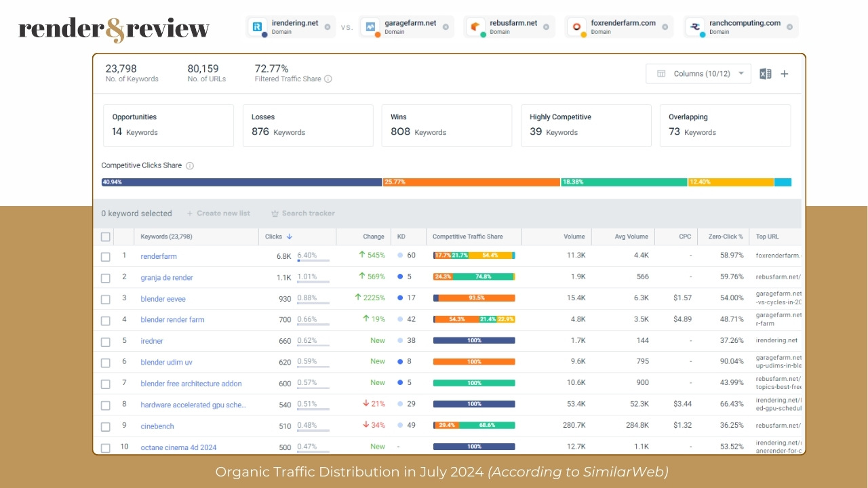Click the orange 25.77% clicks share segment
The height and width of the screenshot is (488, 868).
click(471, 182)
